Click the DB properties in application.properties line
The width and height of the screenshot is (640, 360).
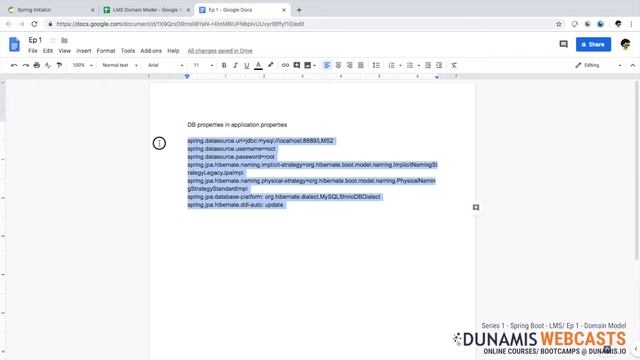point(237,125)
